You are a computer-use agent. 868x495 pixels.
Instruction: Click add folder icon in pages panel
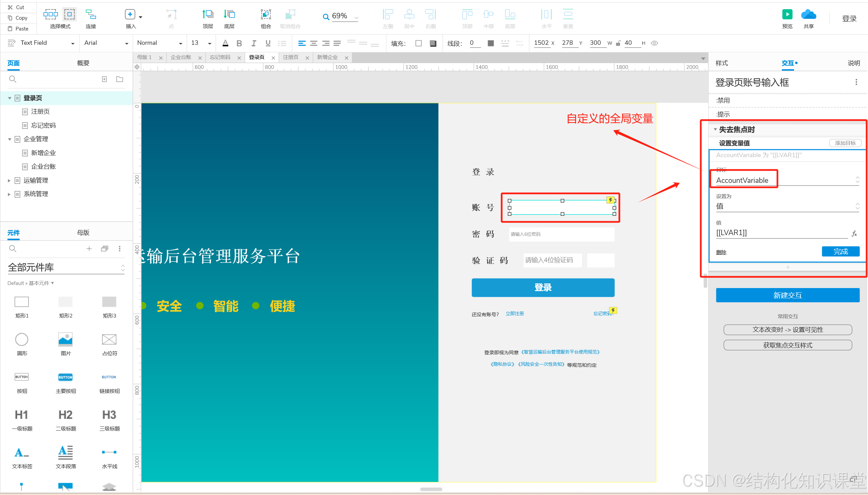(120, 79)
